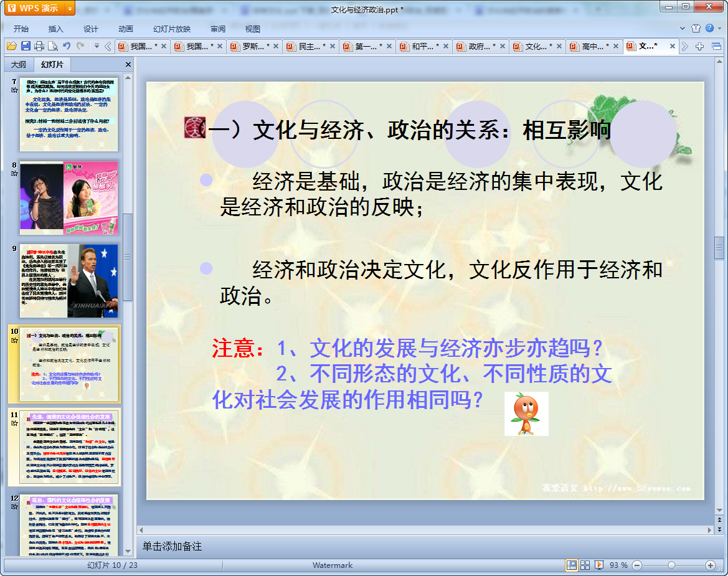Select the orange cartoon character image on slide
This screenshot has width=728, height=576.
click(526, 413)
